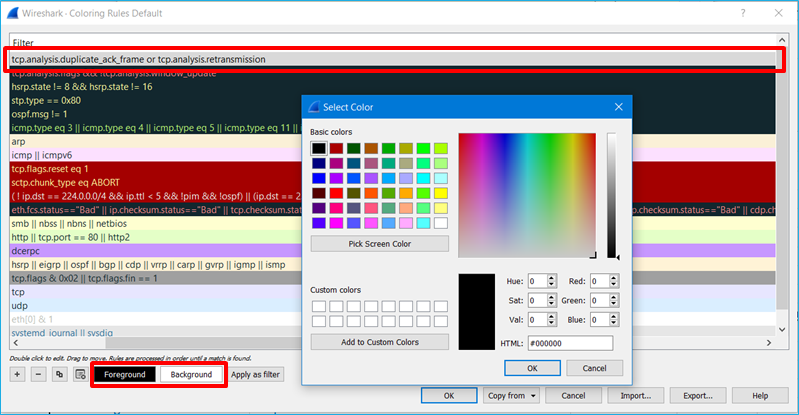This screenshot has width=799, height=415.
Task: Click the rules list scroll-up arrow
Action: click(x=782, y=40)
